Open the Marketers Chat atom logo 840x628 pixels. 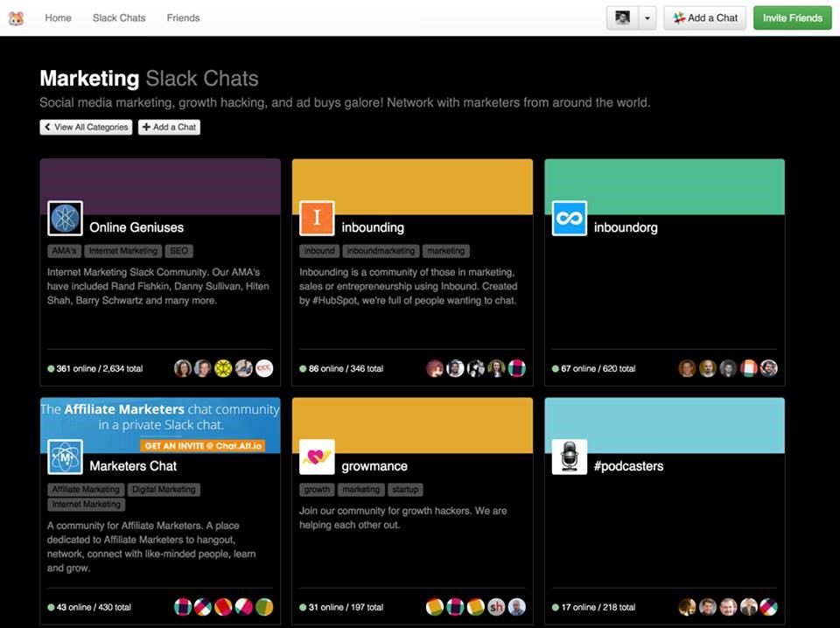(65, 457)
